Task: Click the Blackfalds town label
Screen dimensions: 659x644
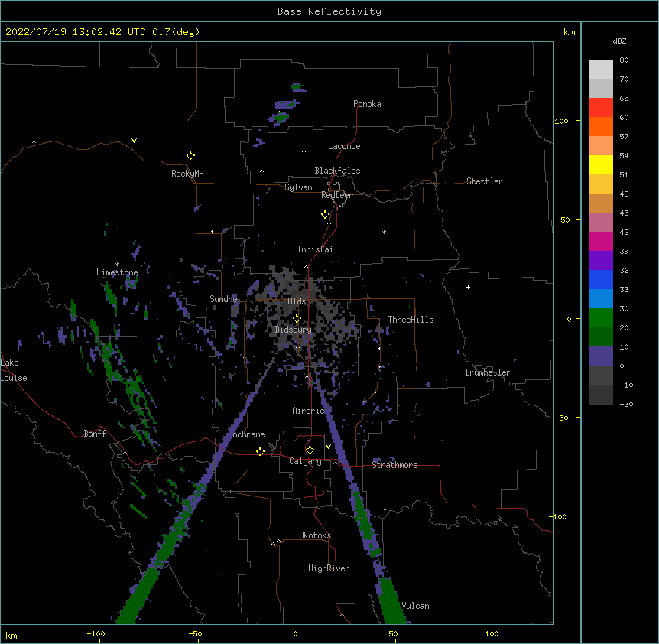Action: 337,171
